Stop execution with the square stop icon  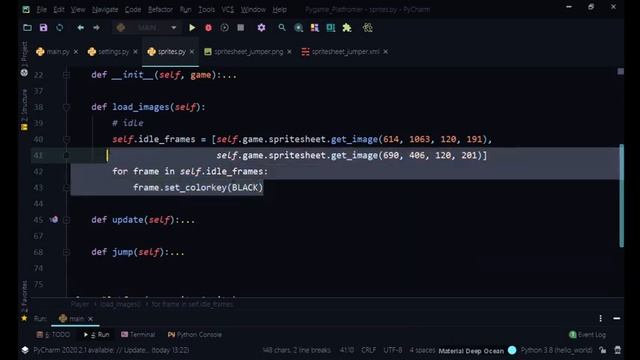tap(241, 28)
